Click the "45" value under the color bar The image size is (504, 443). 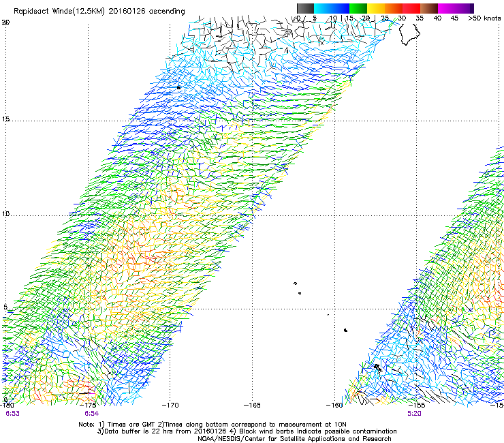coord(454,18)
